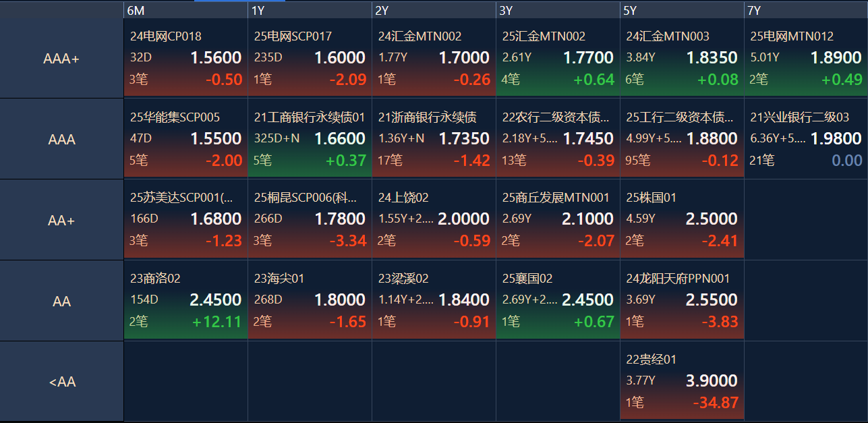868x423 pixels.
Task: Click the 1.8350 yield value
Action: tap(712, 58)
